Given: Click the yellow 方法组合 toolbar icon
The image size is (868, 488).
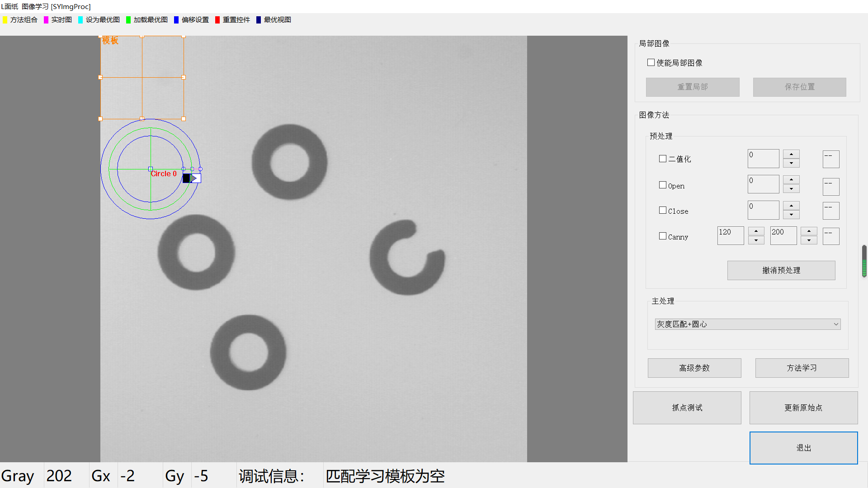Looking at the screenshot, I should tap(5, 20).
